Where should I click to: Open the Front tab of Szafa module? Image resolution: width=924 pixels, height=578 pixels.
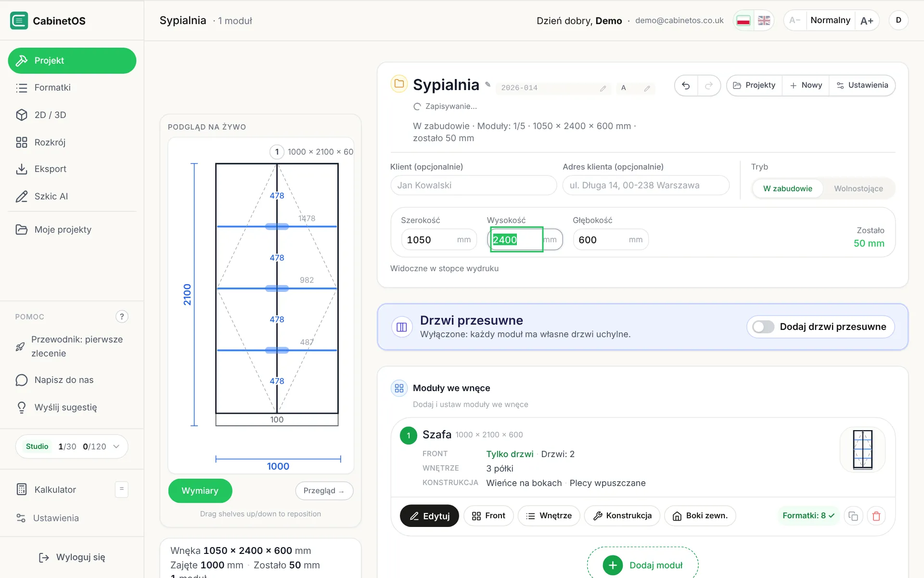click(488, 516)
